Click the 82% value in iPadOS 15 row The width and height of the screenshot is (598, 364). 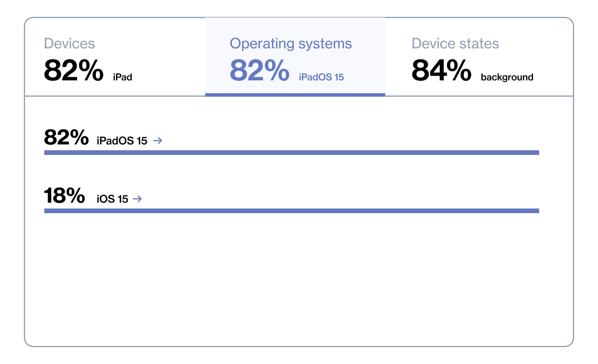point(66,137)
